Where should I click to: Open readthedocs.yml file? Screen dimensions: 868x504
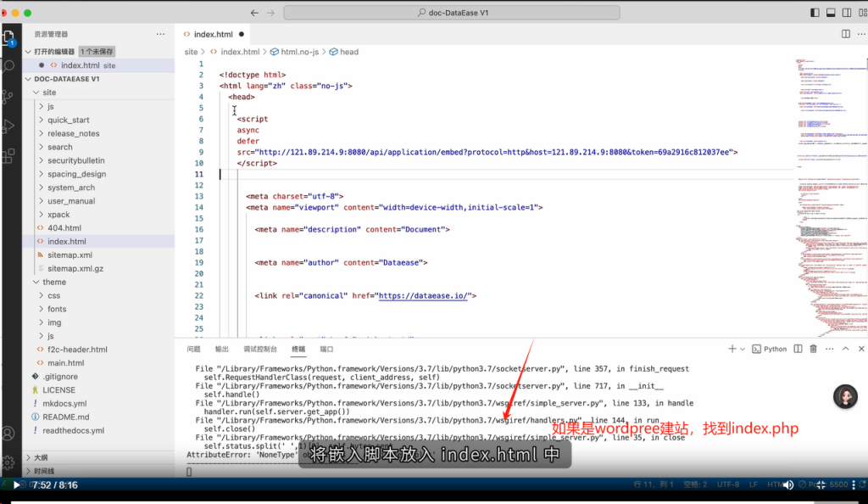tap(73, 430)
